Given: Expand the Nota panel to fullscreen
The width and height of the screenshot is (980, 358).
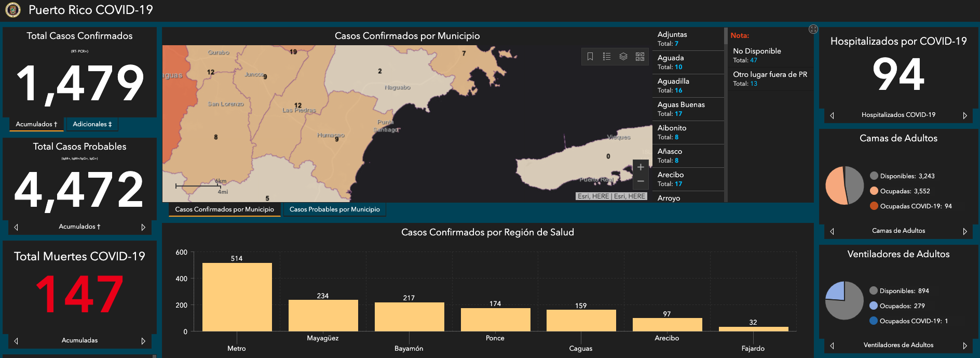Looking at the screenshot, I should click(x=813, y=29).
